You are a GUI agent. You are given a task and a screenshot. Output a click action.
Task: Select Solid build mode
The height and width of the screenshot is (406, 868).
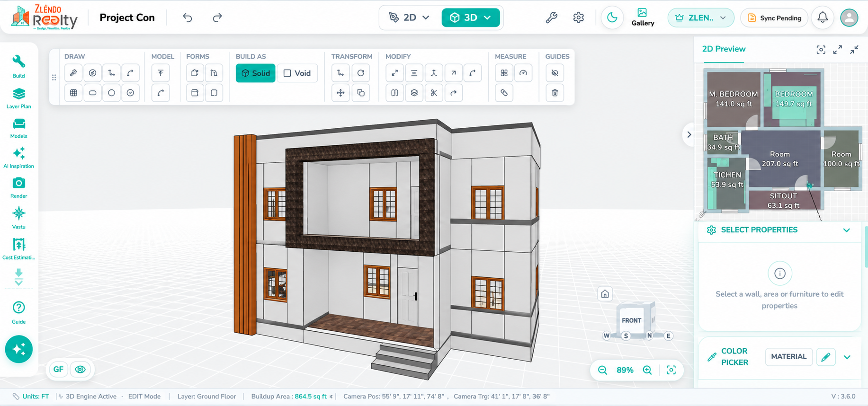point(256,73)
